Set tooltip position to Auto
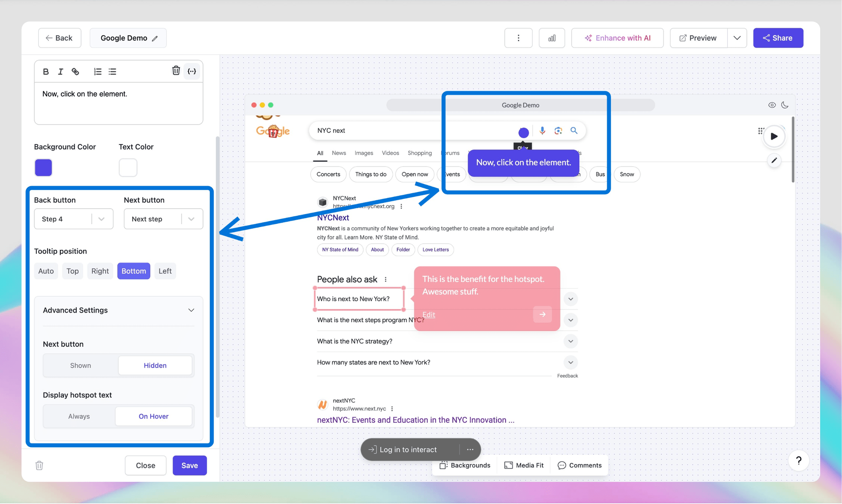Image resolution: width=842 pixels, height=504 pixels. [x=46, y=271]
